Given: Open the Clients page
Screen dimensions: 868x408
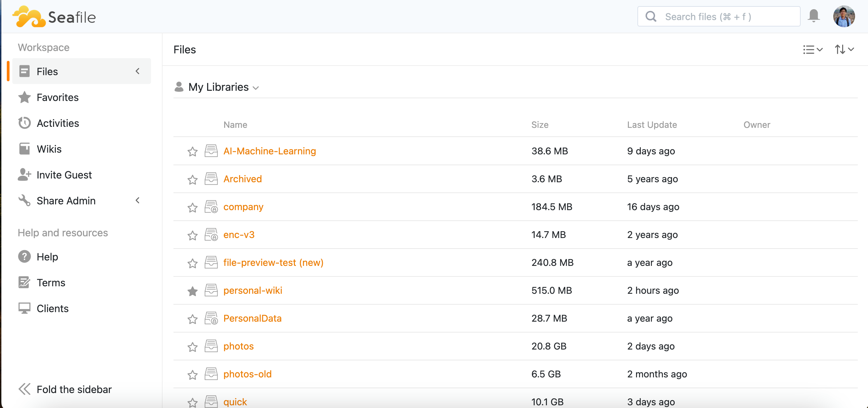Looking at the screenshot, I should pos(52,308).
